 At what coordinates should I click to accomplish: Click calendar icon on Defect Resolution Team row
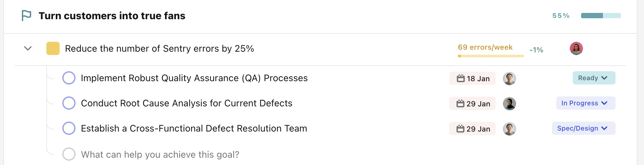pyautogui.click(x=460, y=129)
